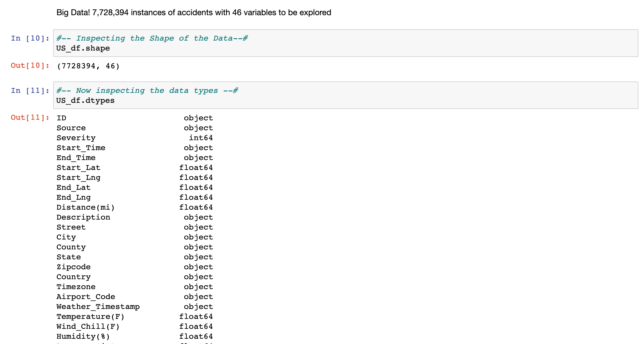
Task: Click the Weather_Timestamp column name
Action: pyautogui.click(x=98, y=307)
